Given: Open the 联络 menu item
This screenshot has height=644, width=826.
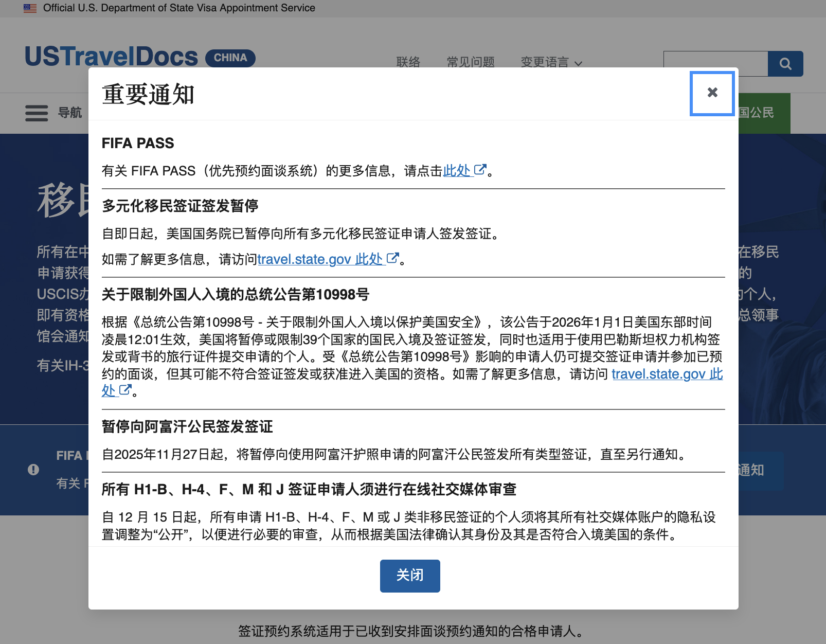Looking at the screenshot, I should [408, 63].
